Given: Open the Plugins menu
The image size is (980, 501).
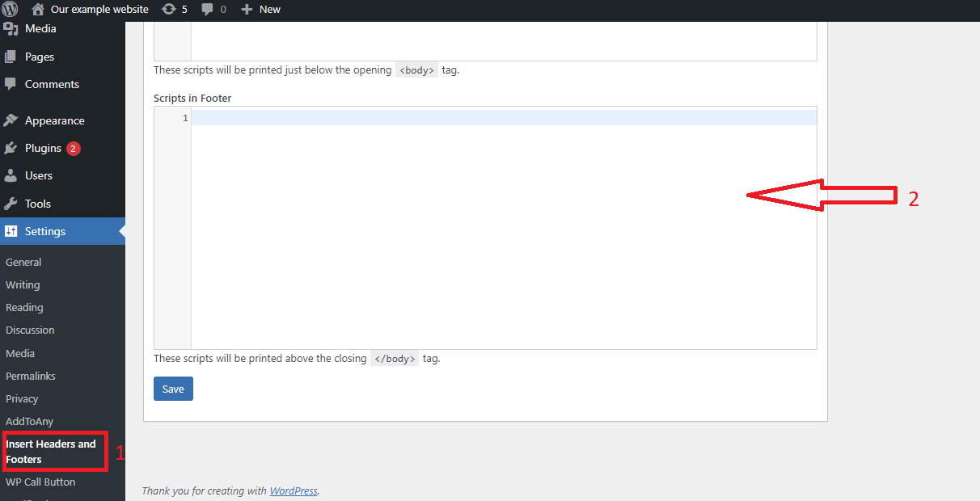Looking at the screenshot, I should pyautogui.click(x=43, y=148).
